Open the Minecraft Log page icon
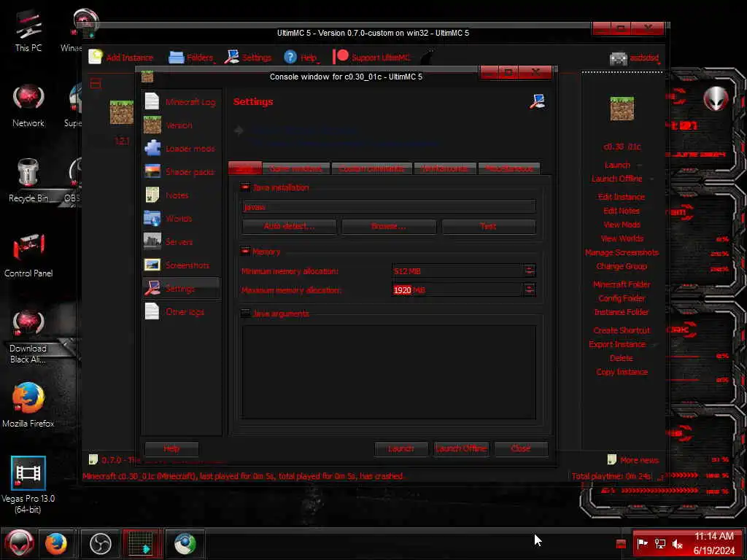This screenshot has height=560, width=747. click(152, 101)
